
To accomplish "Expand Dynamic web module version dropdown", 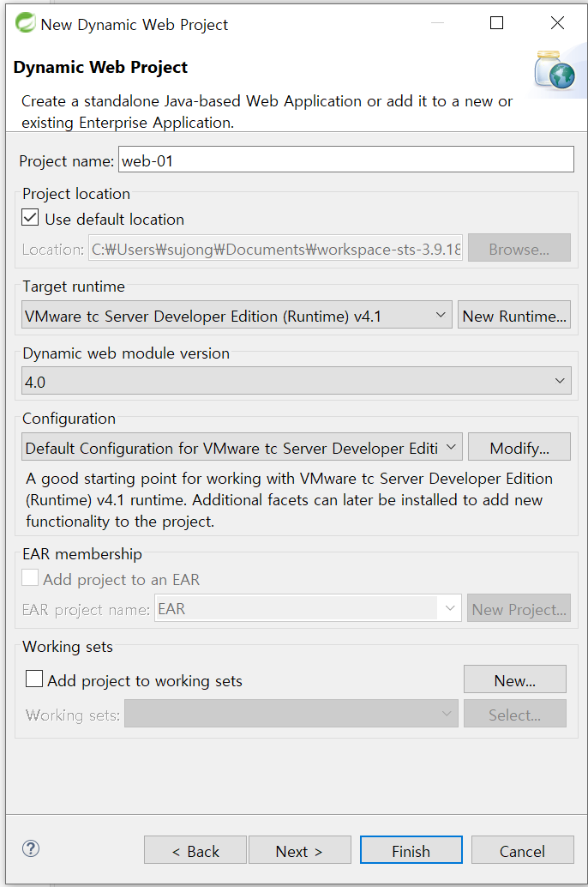I will (x=297, y=381).
